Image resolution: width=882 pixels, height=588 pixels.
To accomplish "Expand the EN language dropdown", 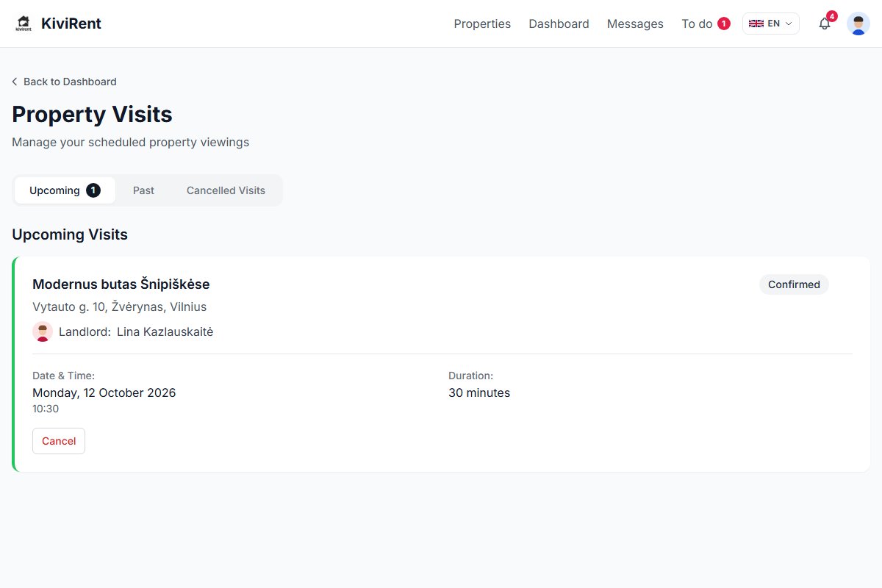I will pos(770,24).
